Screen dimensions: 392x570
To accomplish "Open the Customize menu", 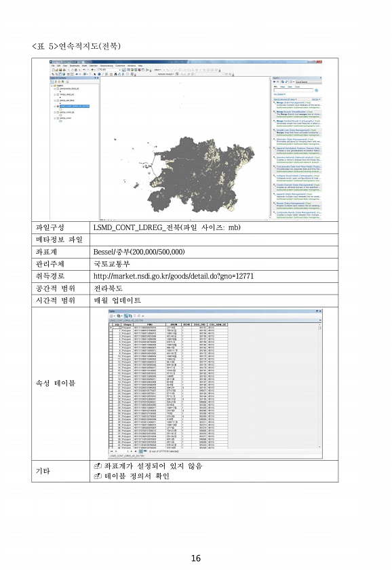I will 120,66.
